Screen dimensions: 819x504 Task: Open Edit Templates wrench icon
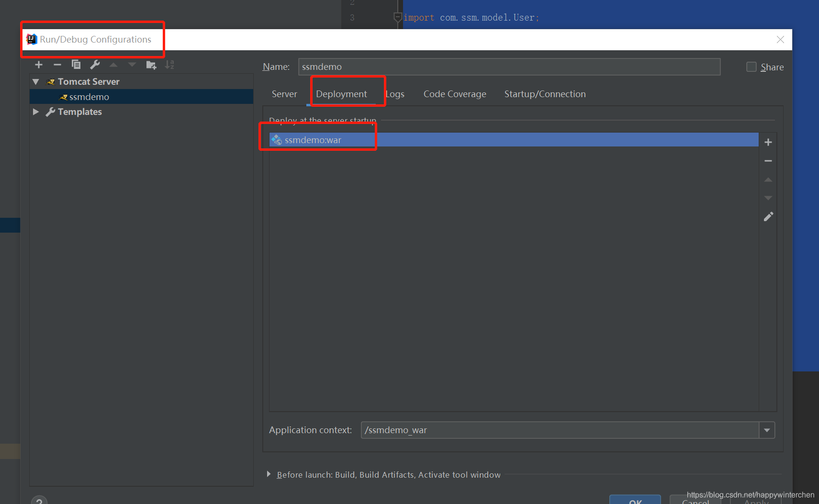(95, 65)
